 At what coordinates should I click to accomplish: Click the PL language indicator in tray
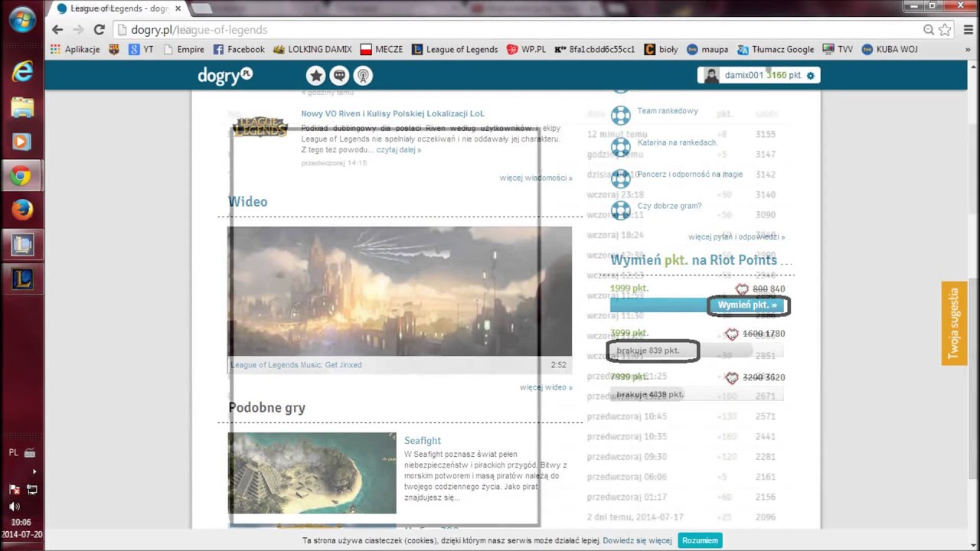[x=14, y=452]
